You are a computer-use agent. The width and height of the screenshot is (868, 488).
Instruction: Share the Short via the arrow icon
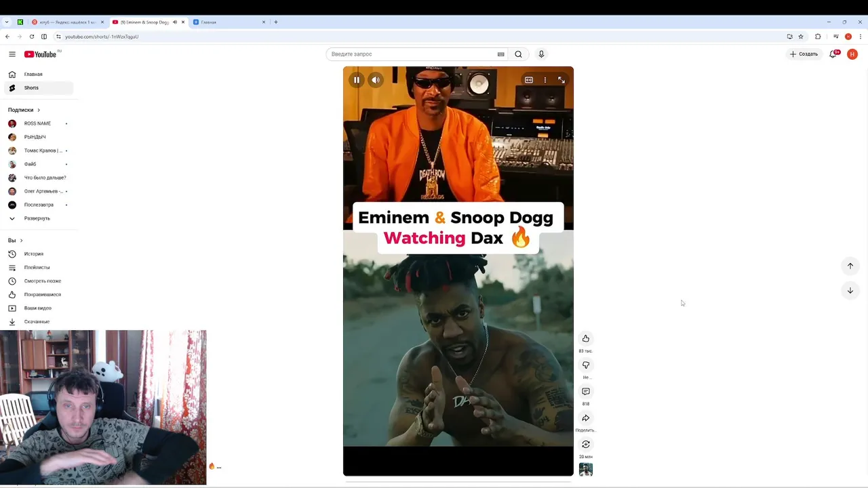pyautogui.click(x=586, y=418)
